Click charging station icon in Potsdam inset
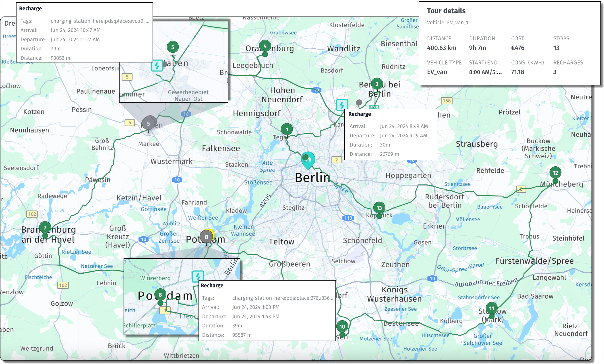This screenshot has height=364, width=604. coord(198,276)
